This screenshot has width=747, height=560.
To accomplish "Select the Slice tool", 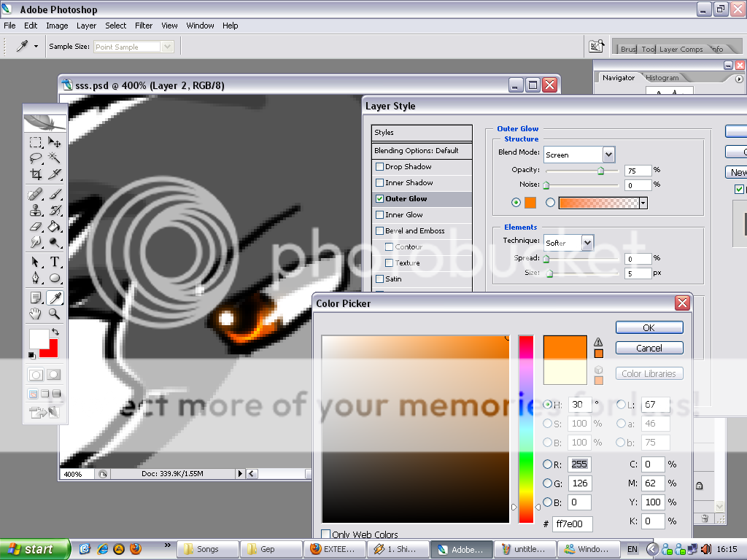I will [54, 174].
